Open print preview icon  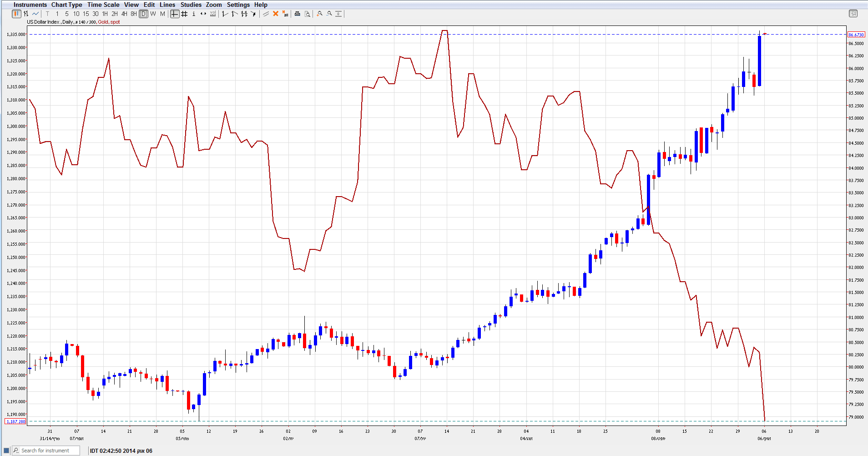click(x=307, y=14)
